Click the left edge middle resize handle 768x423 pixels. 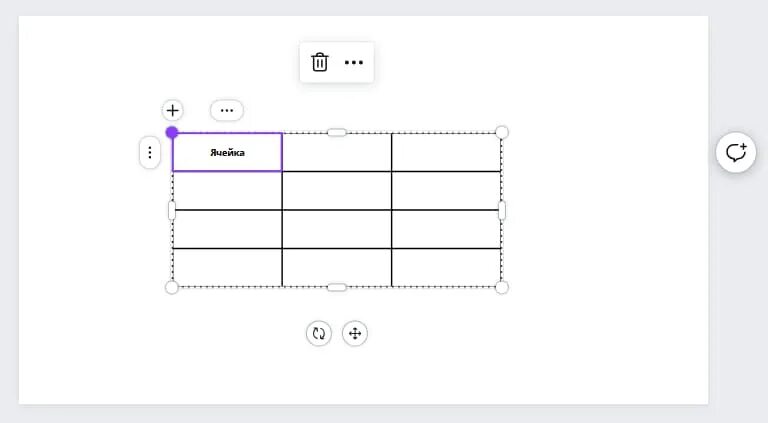coord(172,210)
